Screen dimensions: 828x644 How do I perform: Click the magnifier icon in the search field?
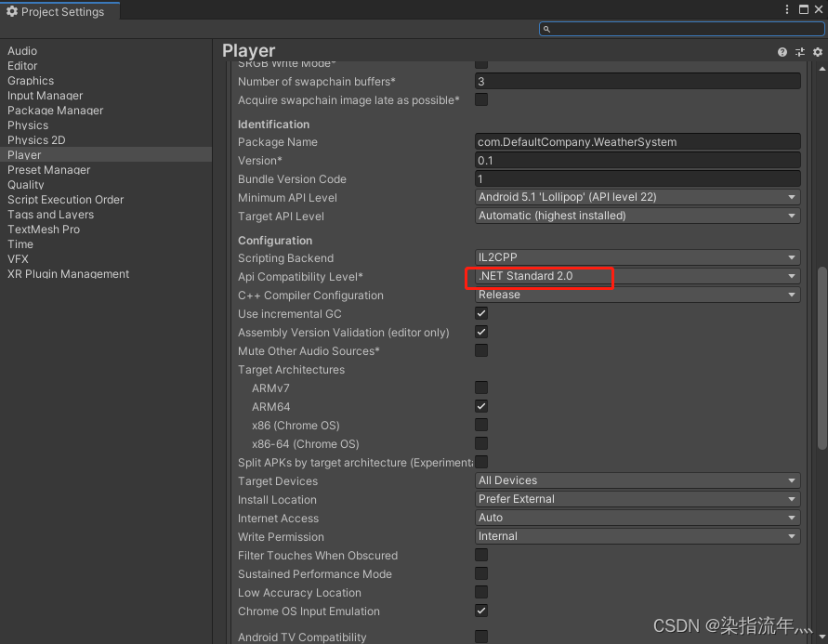(x=547, y=29)
